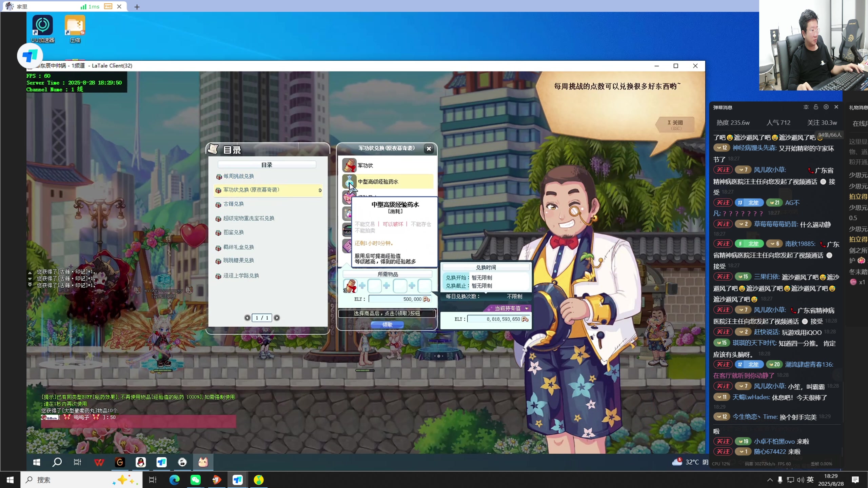
Task: Close the 军功状兑换 exchange window
Action: point(429,148)
